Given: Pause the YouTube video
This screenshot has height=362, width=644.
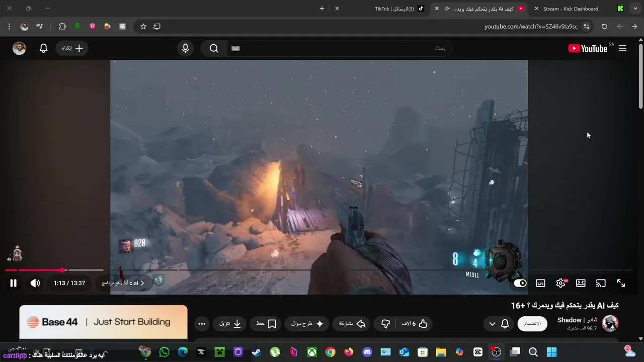Looking at the screenshot, I should click(x=14, y=283).
